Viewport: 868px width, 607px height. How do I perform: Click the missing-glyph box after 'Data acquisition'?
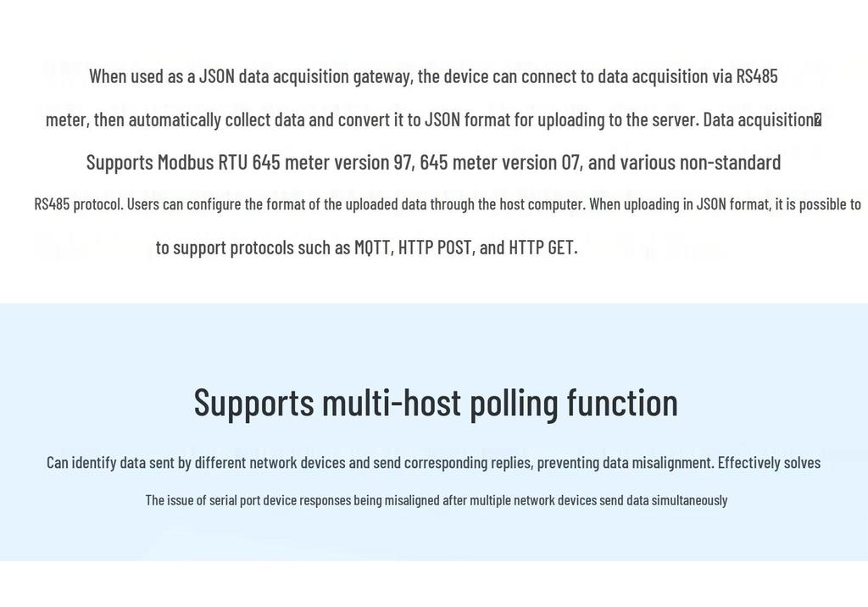click(x=818, y=120)
